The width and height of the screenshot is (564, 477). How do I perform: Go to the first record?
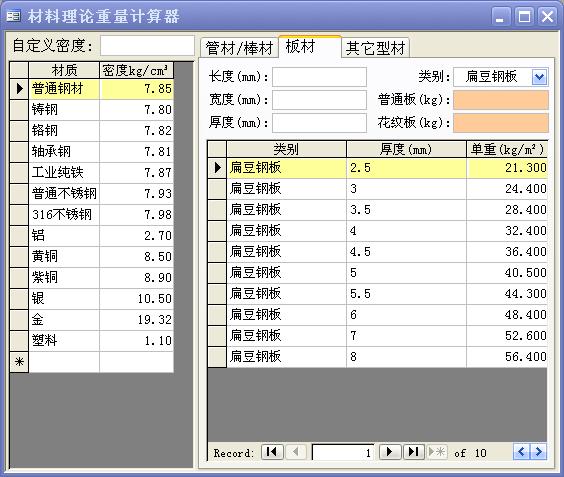(272, 452)
